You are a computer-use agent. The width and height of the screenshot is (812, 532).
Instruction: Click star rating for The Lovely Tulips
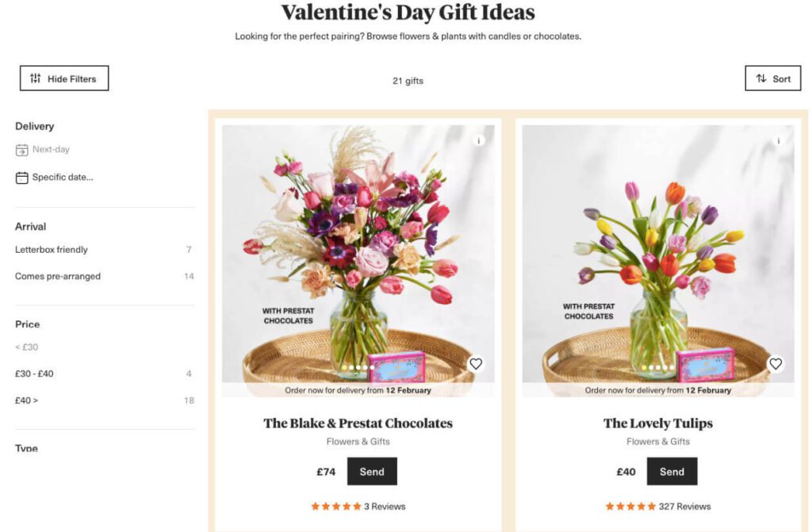tap(630, 507)
